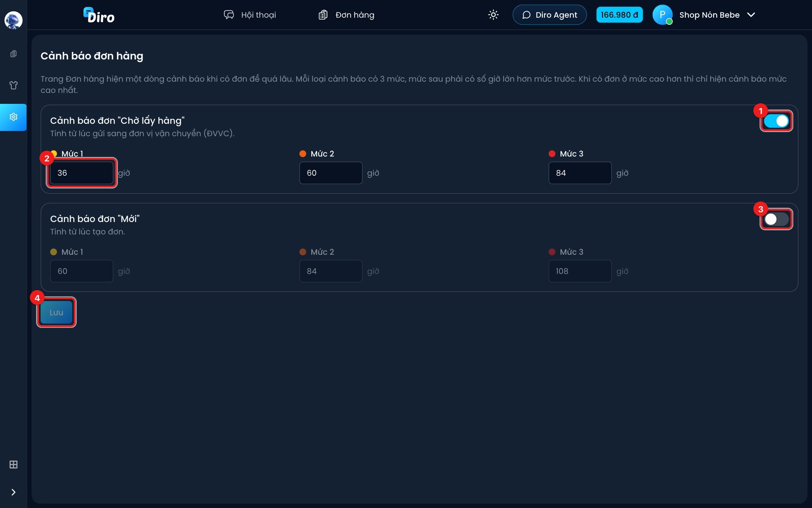Turn off the "Chờ lấy hàng" warning toggle
This screenshot has width=812, height=508.
pos(776,121)
